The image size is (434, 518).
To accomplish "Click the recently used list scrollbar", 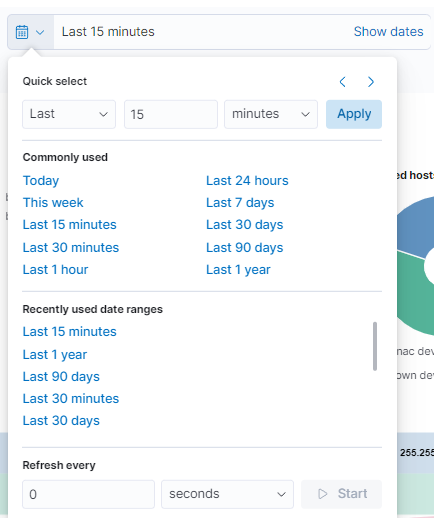I will coord(375,346).
